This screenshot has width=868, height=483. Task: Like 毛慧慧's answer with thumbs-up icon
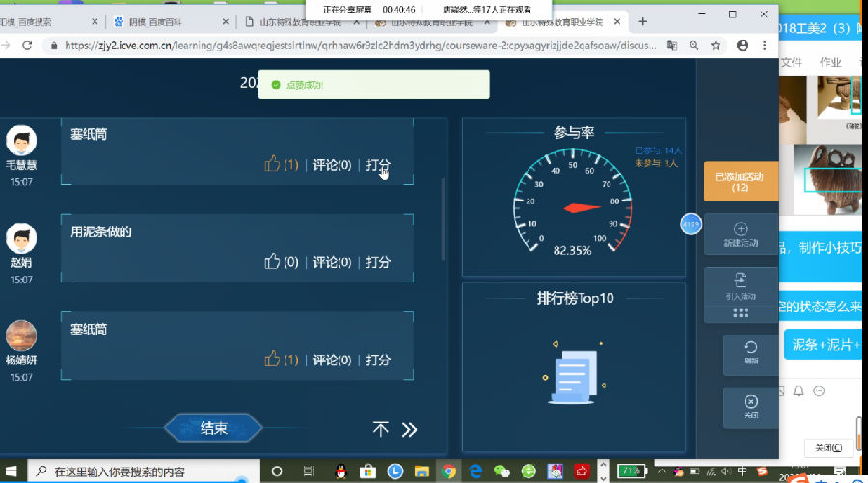pos(272,164)
